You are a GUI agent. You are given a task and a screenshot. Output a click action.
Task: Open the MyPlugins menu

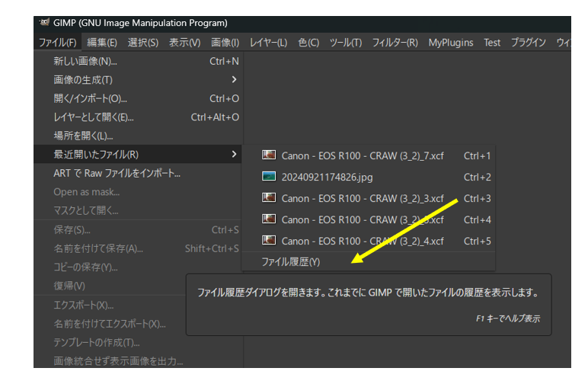451,43
